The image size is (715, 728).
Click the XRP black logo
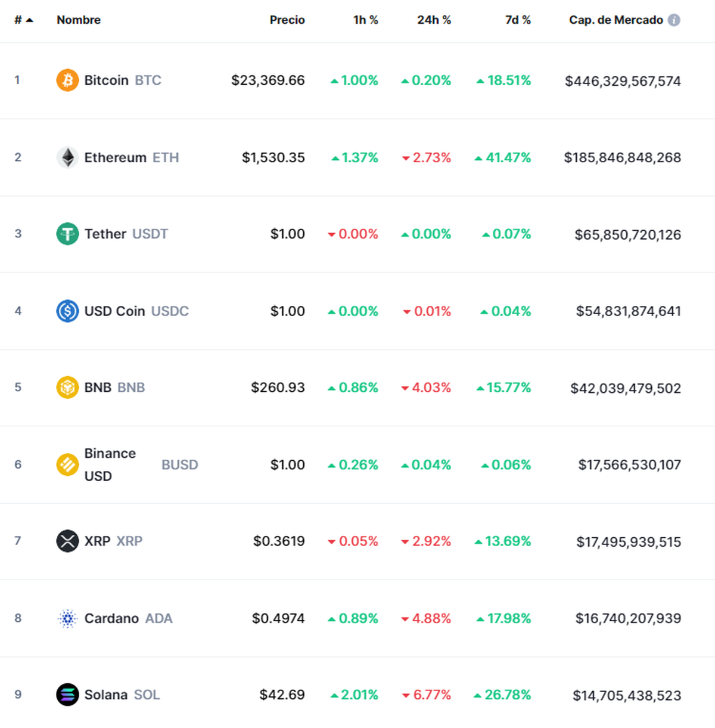(x=67, y=541)
